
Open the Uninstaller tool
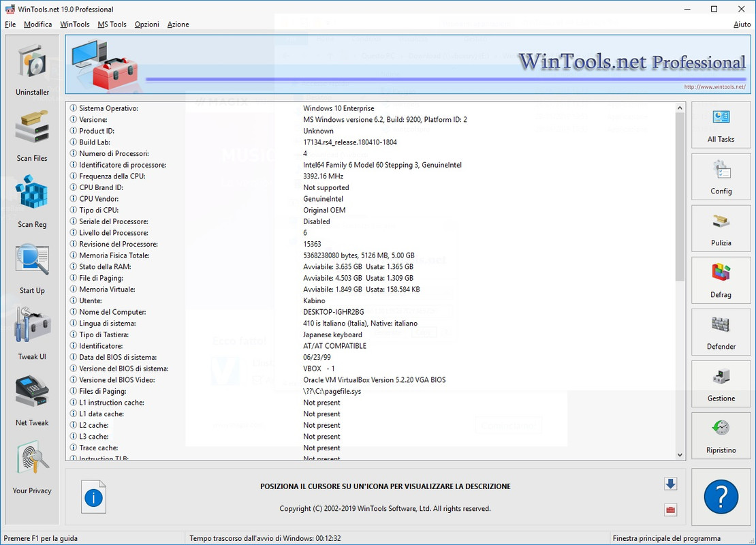32,70
